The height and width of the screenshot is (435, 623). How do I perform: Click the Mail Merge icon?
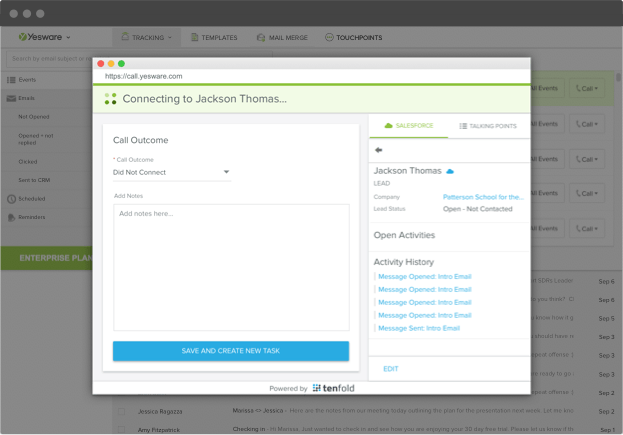coord(261,37)
